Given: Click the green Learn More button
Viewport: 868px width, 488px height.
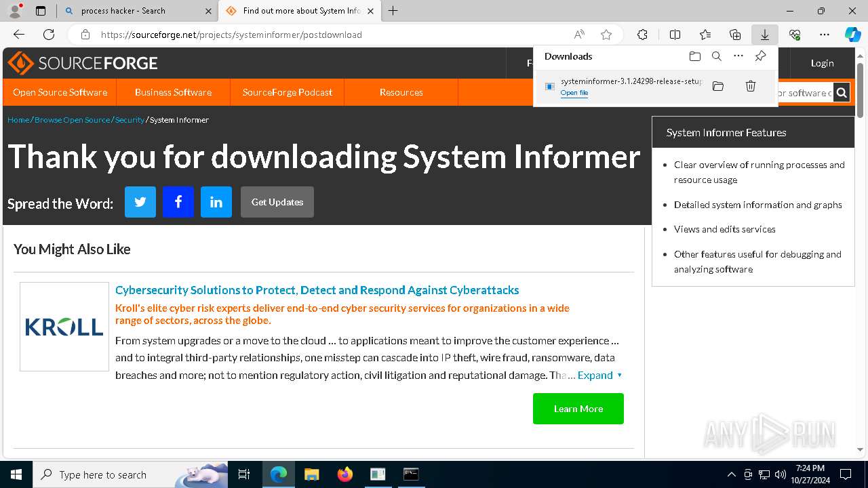Looking at the screenshot, I should coord(578,409).
